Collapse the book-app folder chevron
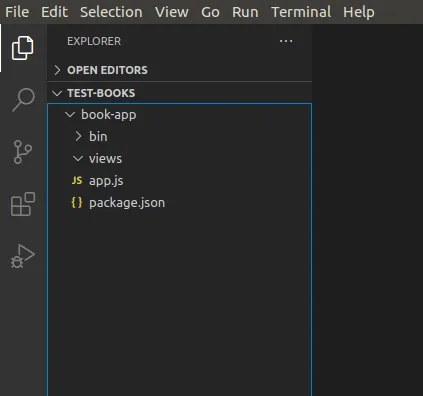423x396 pixels. 70,115
